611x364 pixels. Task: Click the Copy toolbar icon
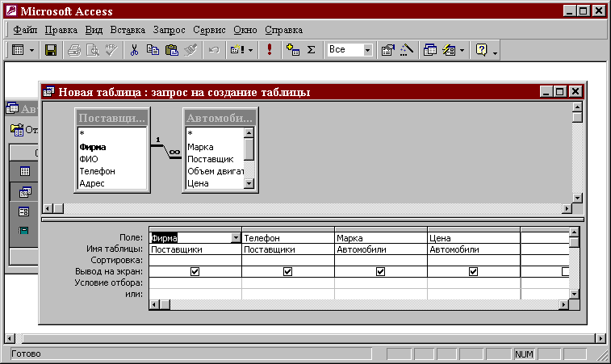point(153,50)
